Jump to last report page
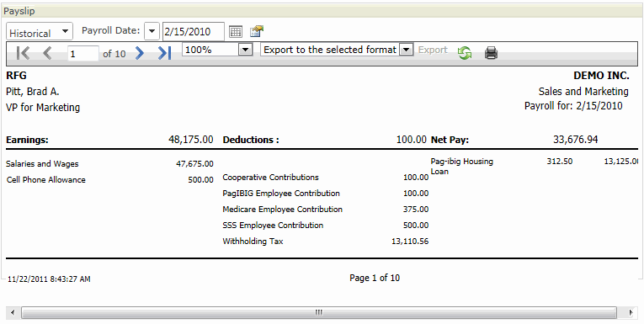644x324 pixels. (x=164, y=53)
